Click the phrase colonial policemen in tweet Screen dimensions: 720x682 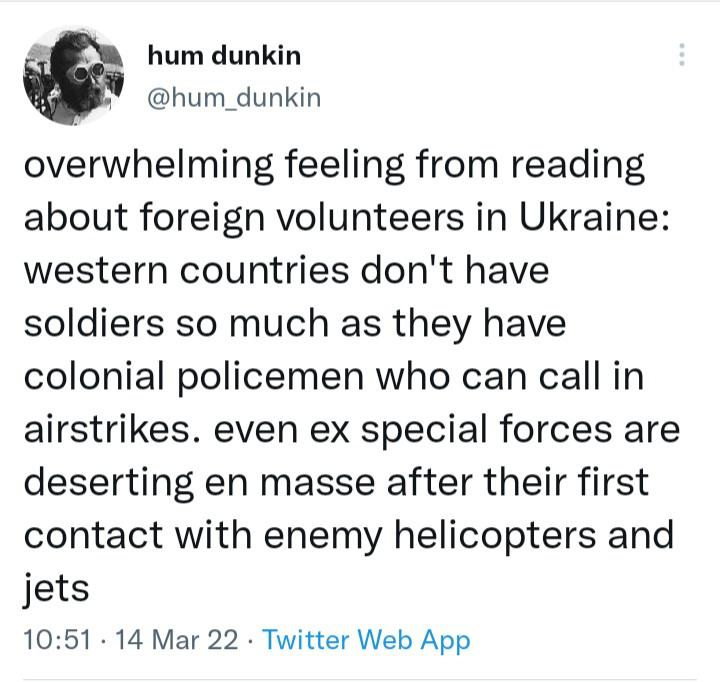click(x=194, y=378)
